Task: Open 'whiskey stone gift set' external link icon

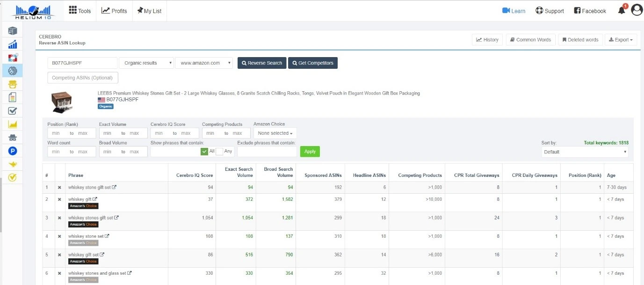Action: pyautogui.click(x=115, y=187)
